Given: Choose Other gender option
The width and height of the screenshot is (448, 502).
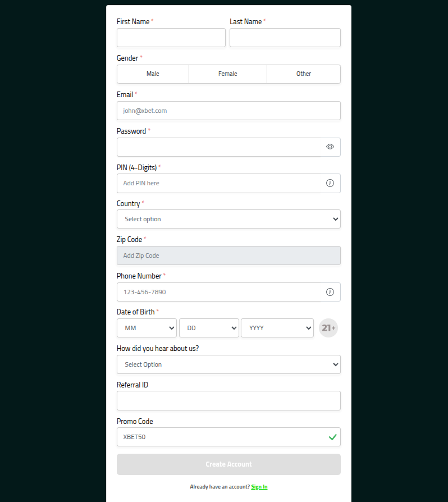Looking at the screenshot, I should pos(304,74).
